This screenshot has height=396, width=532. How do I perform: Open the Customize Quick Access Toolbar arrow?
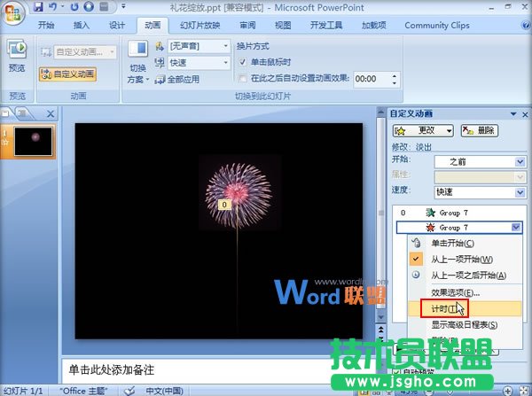[x=123, y=6]
